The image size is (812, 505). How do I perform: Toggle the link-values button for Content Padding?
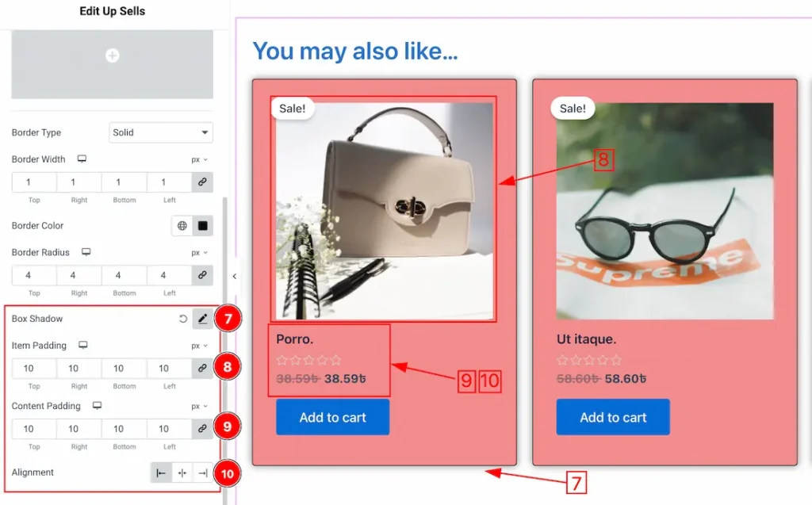(x=202, y=429)
